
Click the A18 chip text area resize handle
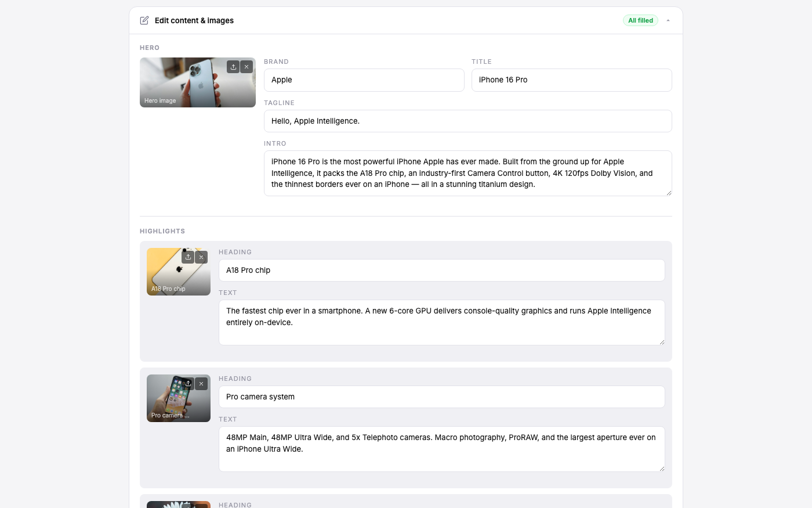click(x=662, y=342)
